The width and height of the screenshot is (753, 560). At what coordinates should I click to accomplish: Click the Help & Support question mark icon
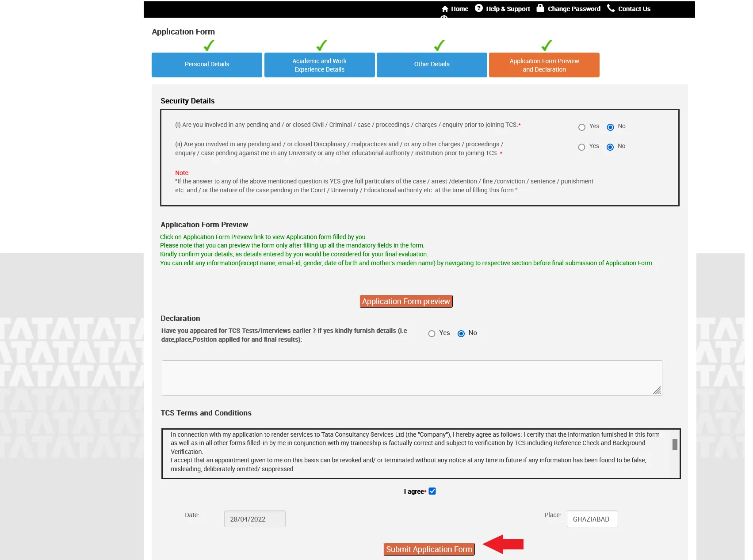(x=479, y=8)
